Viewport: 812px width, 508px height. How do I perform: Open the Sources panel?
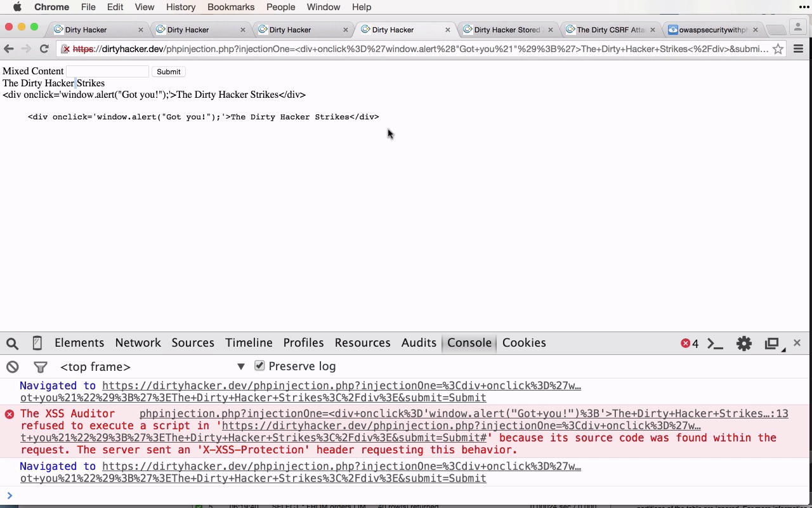click(193, 343)
